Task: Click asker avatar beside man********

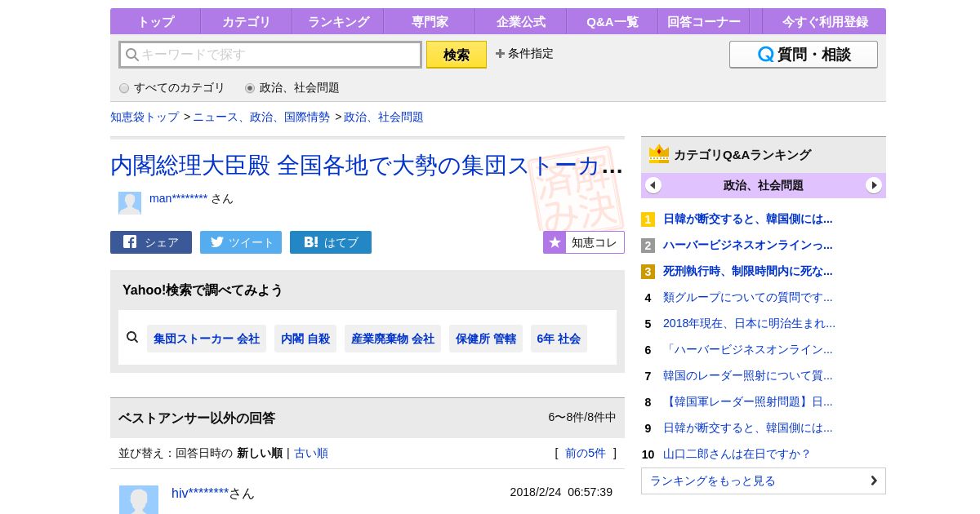Action: pos(130,203)
